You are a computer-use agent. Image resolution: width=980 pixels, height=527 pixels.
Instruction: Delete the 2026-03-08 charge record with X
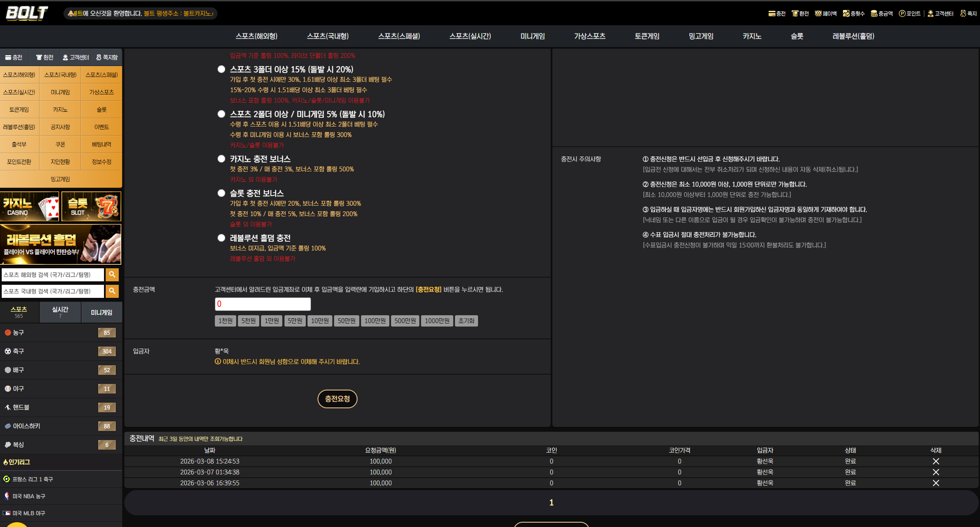coord(936,461)
